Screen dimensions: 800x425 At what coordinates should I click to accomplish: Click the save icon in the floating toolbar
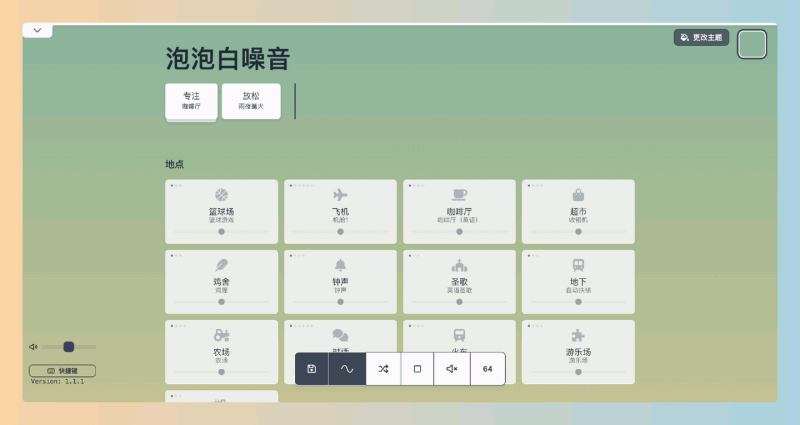pyautogui.click(x=312, y=369)
